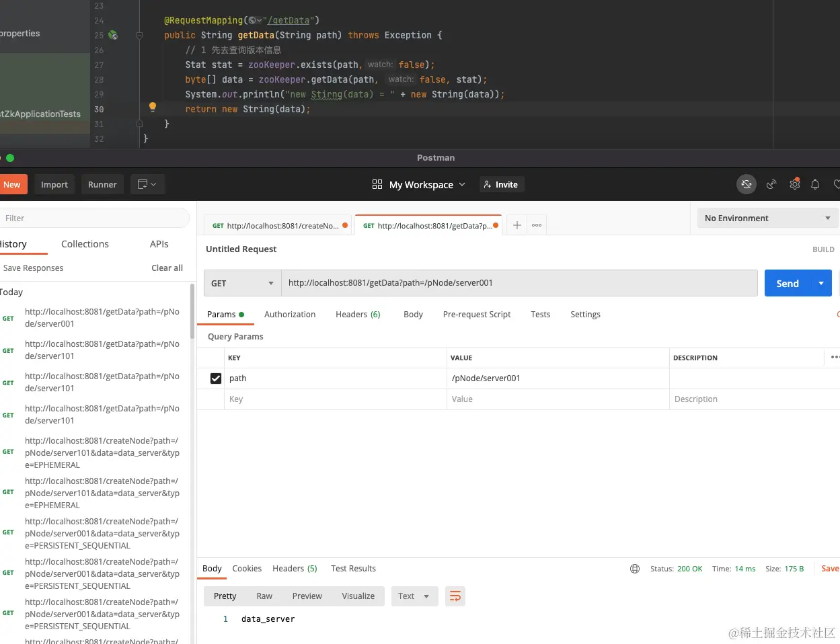
Task: Open the notifications bell icon
Action: 815,184
